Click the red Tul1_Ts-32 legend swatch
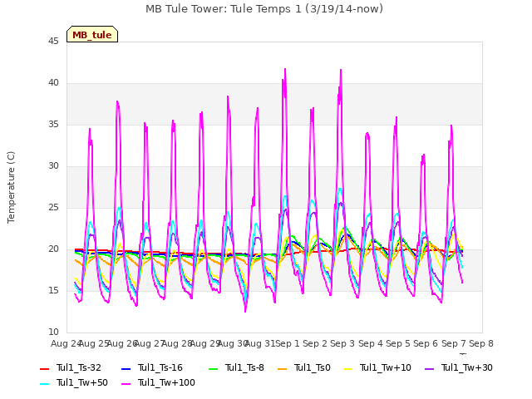The height and width of the screenshot is (399, 532). pos(45,368)
